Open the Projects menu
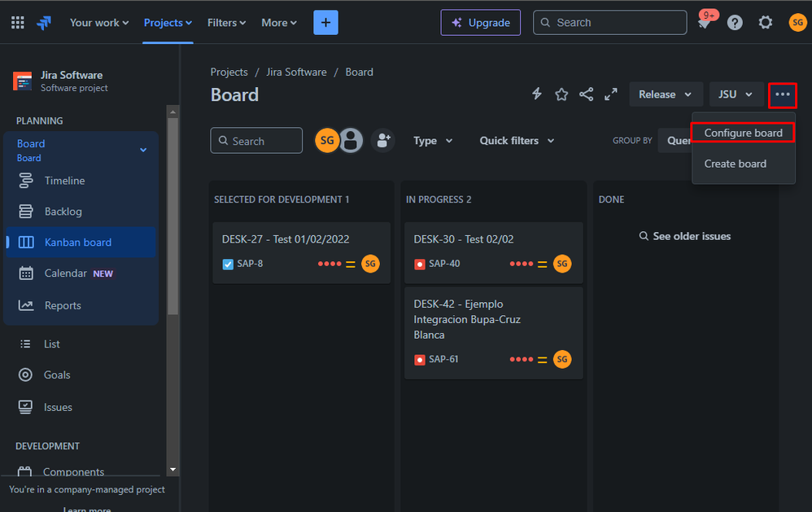 click(168, 23)
